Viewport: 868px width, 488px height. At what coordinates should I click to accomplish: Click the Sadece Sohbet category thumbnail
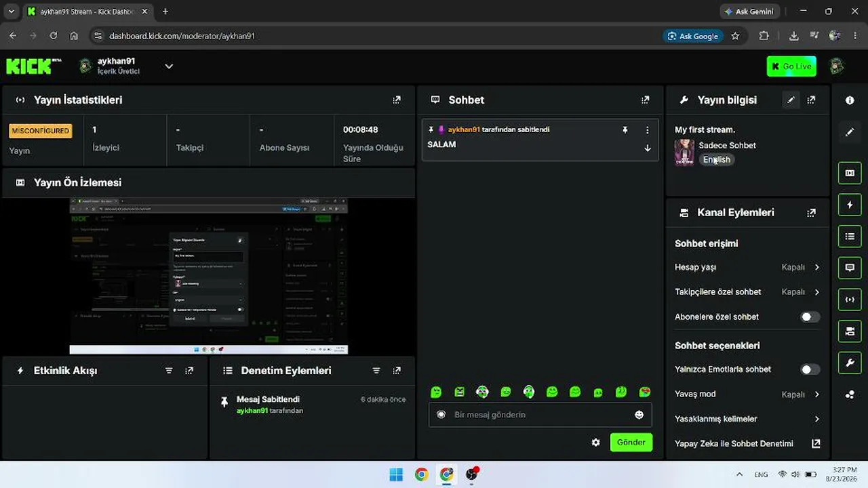(684, 152)
